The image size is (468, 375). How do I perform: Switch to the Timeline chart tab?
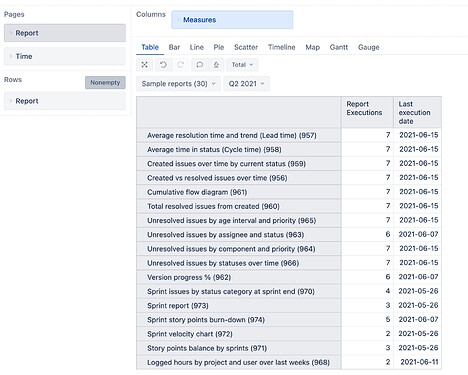click(x=282, y=47)
